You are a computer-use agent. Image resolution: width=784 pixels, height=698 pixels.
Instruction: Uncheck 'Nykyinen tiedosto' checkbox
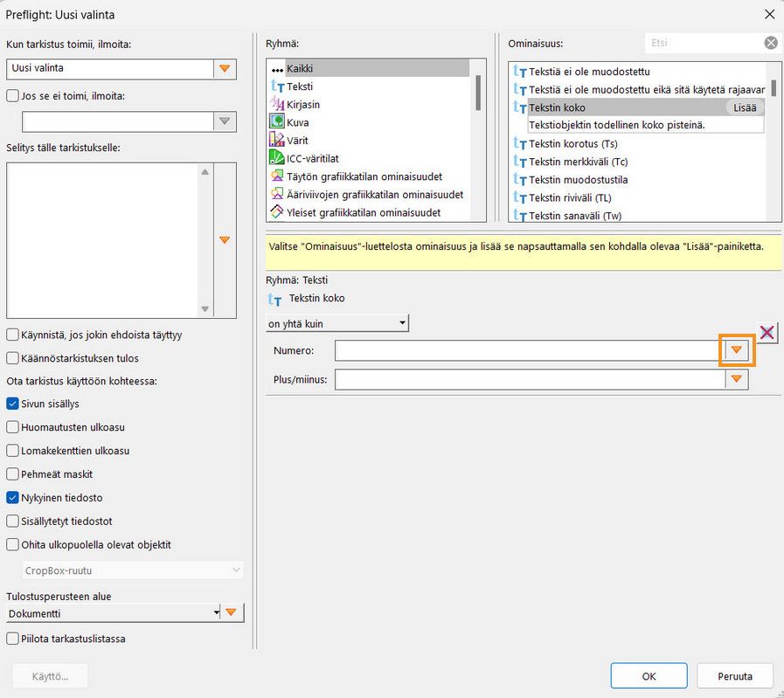tap(12, 498)
